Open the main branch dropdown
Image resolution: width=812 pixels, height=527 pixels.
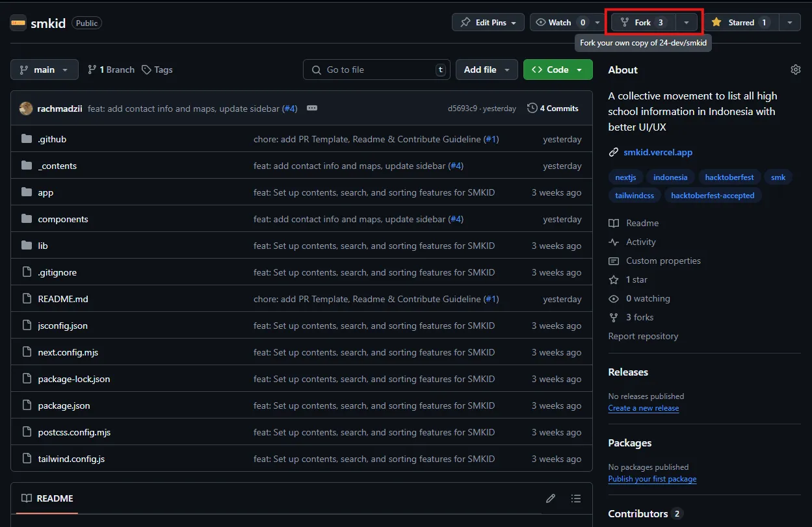pyautogui.click(x=44, y=70)
